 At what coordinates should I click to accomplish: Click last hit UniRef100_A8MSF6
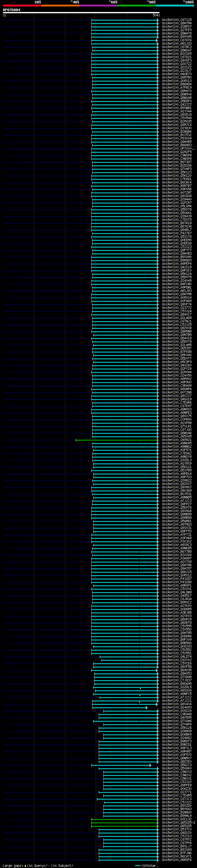177,860
